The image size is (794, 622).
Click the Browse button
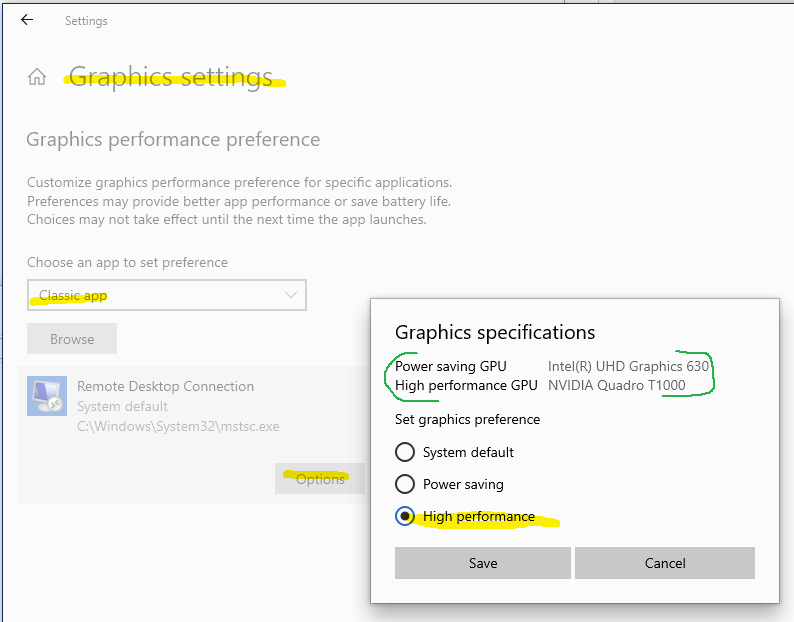click(x=72, y=339)
